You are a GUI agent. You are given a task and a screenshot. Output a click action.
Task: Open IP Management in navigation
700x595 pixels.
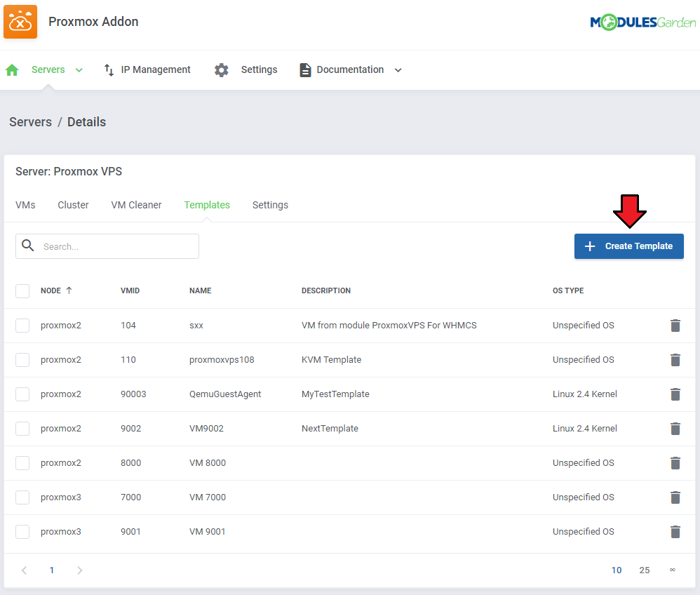155,69
